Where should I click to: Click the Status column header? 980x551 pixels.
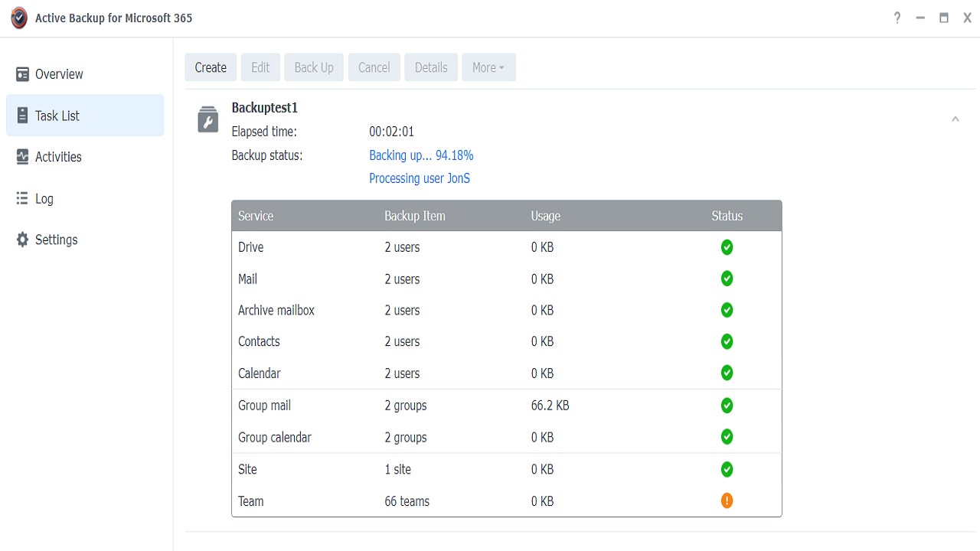click(727, 216)
